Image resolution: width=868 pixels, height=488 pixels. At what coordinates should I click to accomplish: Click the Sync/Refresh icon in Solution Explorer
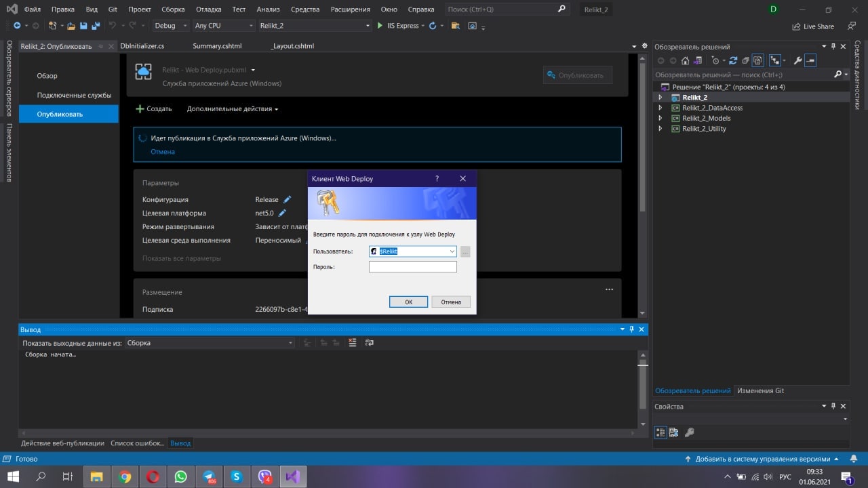733,60
